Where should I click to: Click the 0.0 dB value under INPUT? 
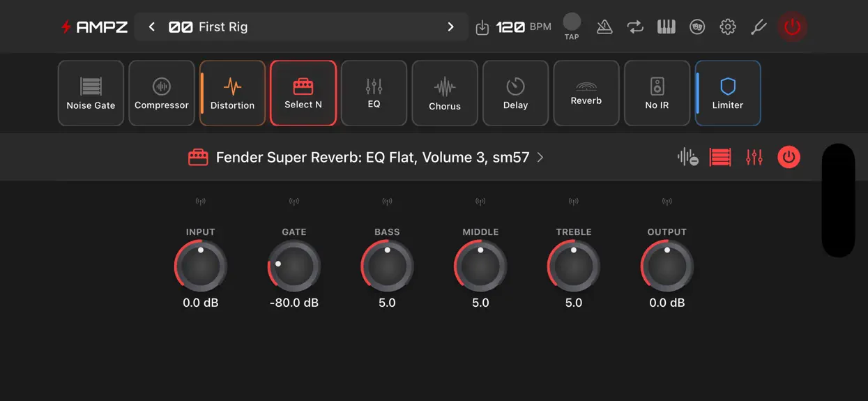pos(201,303)
